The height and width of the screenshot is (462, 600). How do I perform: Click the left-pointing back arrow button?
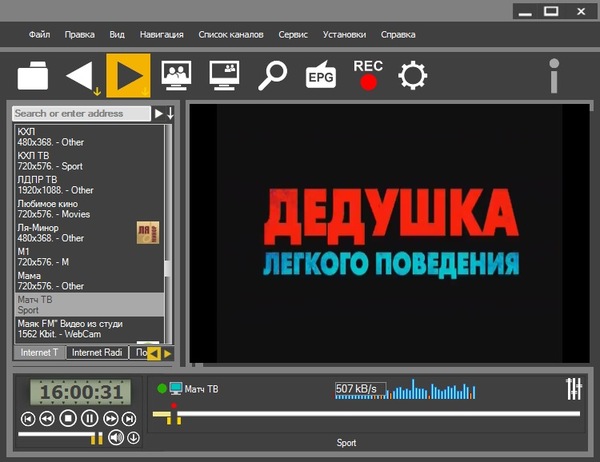81,76
